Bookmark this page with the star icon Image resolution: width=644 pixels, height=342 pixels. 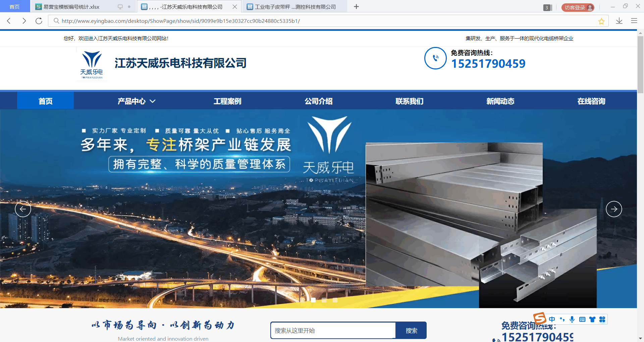pos(601,21)
